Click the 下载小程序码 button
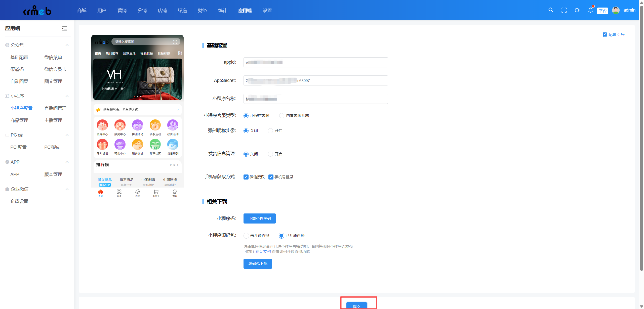Viewport: 644px width, 309px height. pyautogui.click(x=259, y=218)
